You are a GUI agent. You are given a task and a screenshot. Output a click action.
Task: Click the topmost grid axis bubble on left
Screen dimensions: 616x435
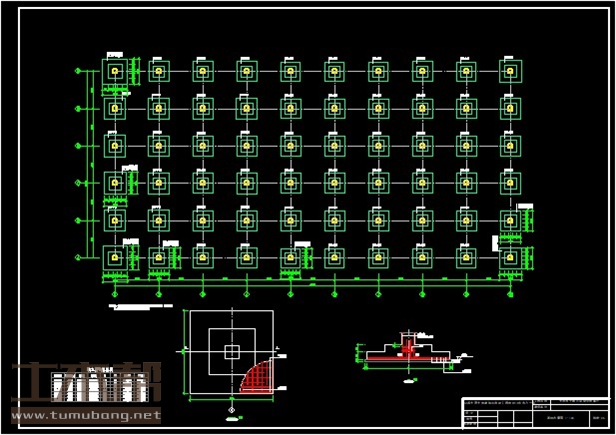(79, 71)
